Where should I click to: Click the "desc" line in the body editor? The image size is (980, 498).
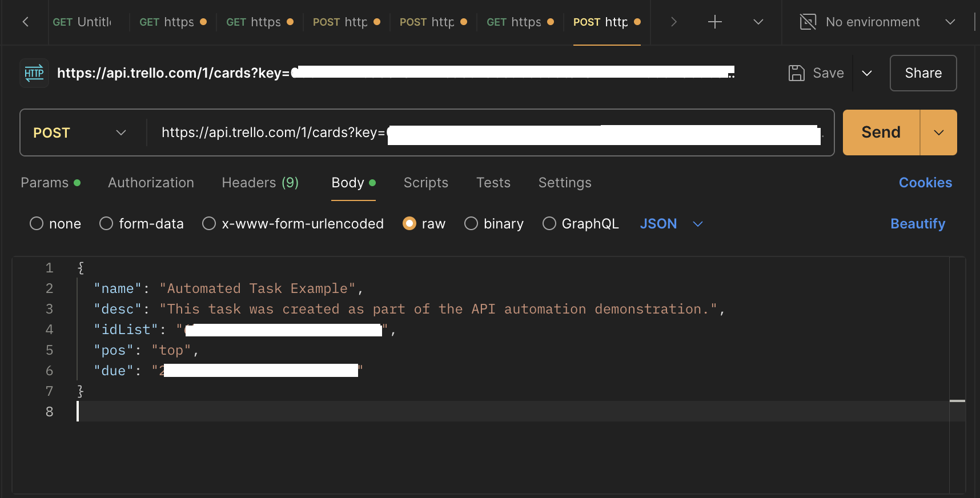(x=409, y=309)
